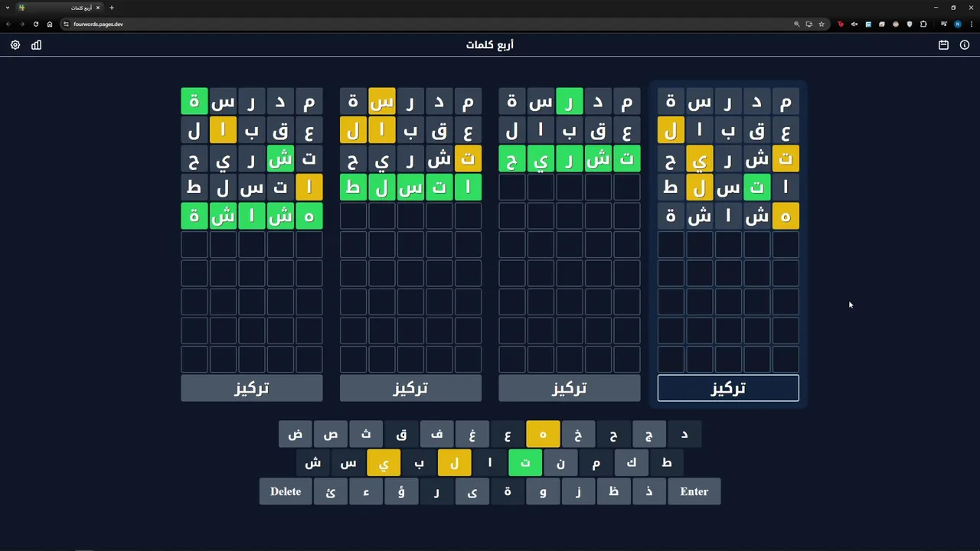Open the N profile avatar

[x=957, y=24]
